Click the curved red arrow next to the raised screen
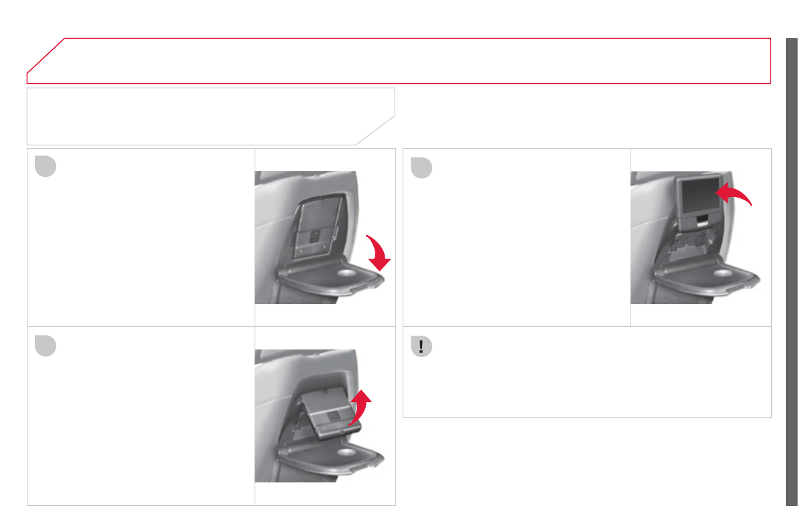This screenshot has width=798, height=532. click(734, 194)
